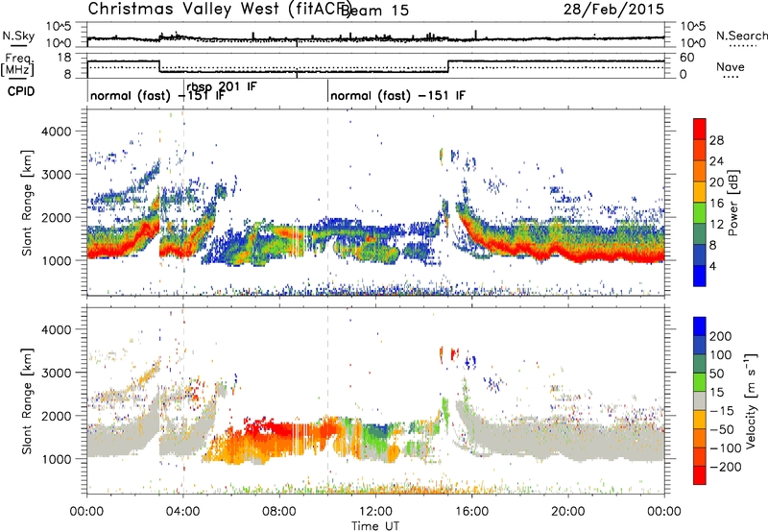The height and width of the screenshot is (532, 768).
Task: Pick the Velocity colorbar segment between 100 and 200
Action: click(x=700, y=345)
